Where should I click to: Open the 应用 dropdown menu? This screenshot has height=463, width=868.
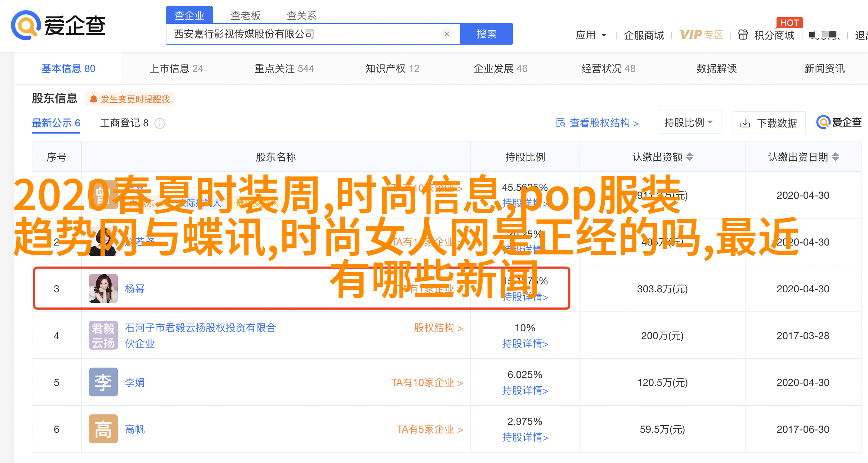point(591,35)
